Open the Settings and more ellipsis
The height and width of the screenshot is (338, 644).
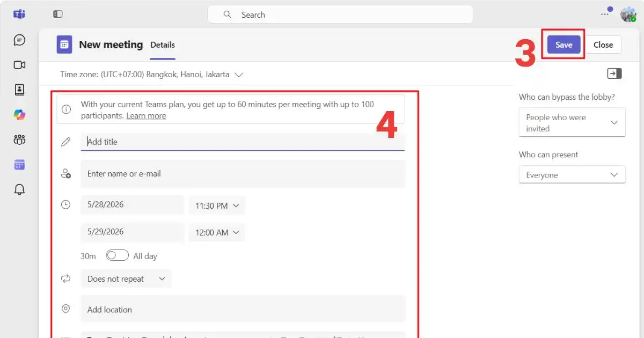click(605, 14)
